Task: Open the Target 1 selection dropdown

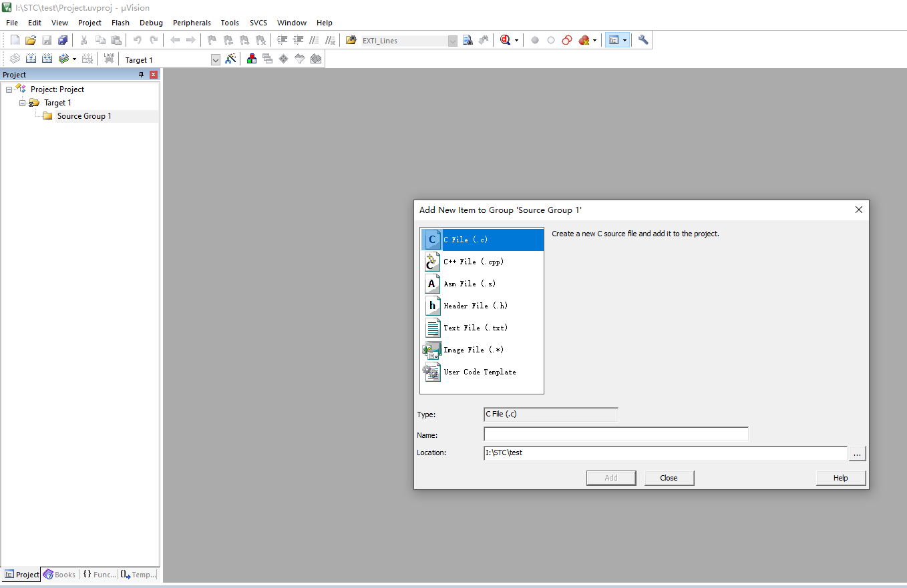Action: 216,60
